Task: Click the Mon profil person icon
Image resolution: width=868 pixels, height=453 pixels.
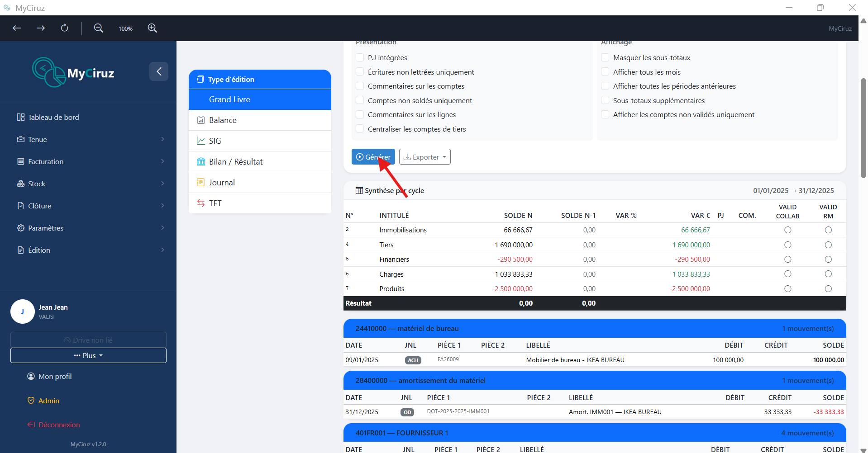Action: tap(31, 376)
